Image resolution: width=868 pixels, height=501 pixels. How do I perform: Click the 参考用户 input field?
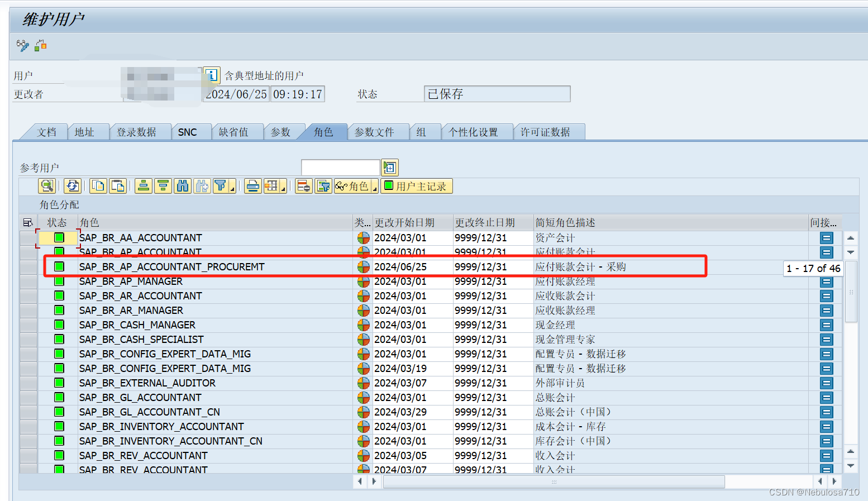point(340,167)
